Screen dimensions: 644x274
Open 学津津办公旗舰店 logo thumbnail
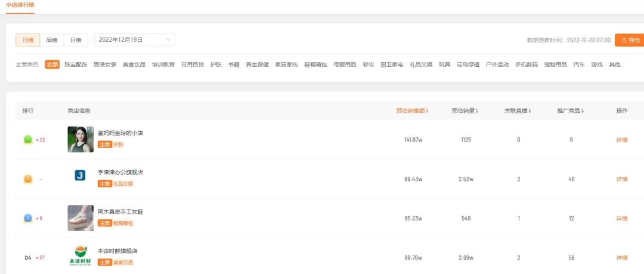[x=80, y=176]
